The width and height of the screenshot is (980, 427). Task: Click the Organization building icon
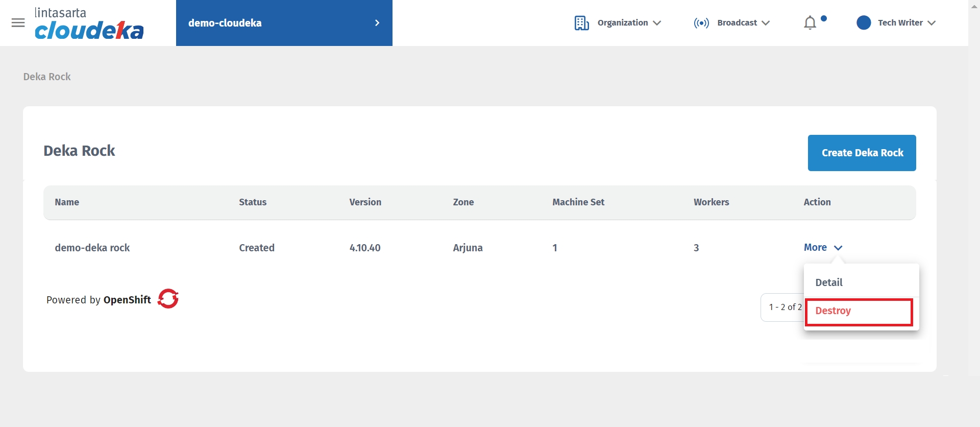coord(581,23)
